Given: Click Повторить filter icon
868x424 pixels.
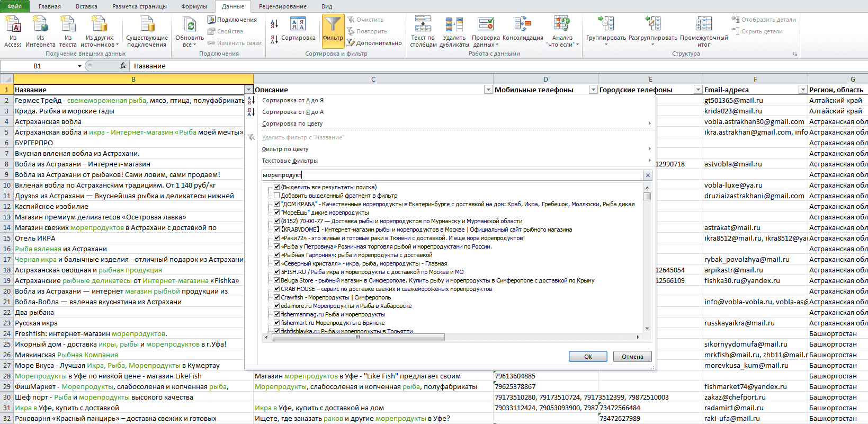Looking at the screenshot, I should pyautogui.click(x=367, y=31).
